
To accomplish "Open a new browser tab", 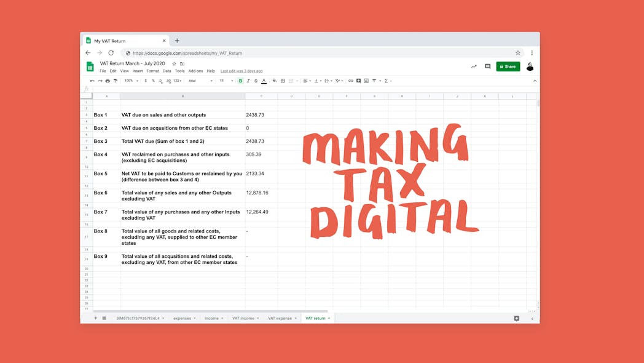I will coord(177,41).
